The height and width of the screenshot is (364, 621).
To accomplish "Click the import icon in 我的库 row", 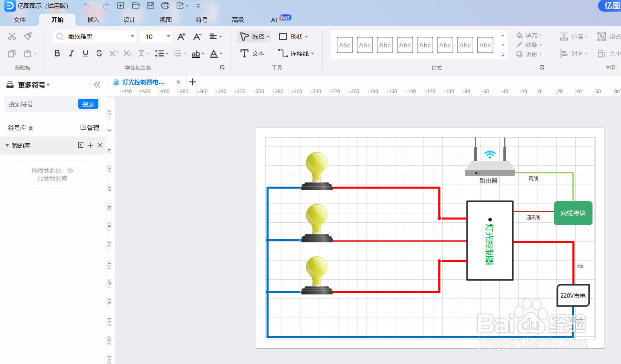I will coord(81,145).
